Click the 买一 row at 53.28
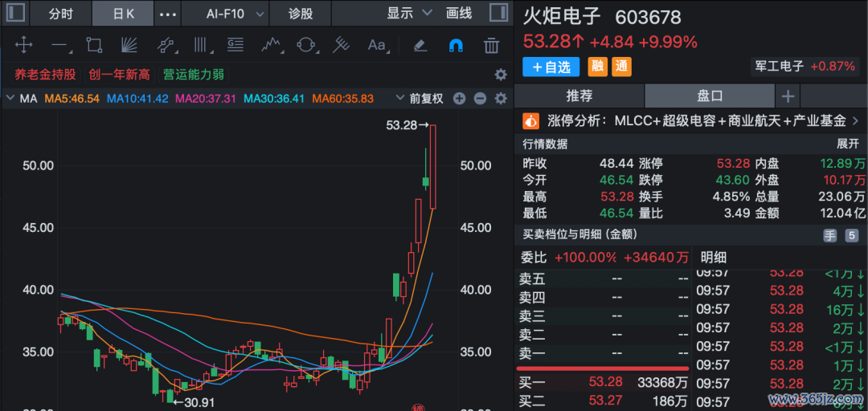The width and height of the screenshot is (868, 411). [x=604, y=382]
